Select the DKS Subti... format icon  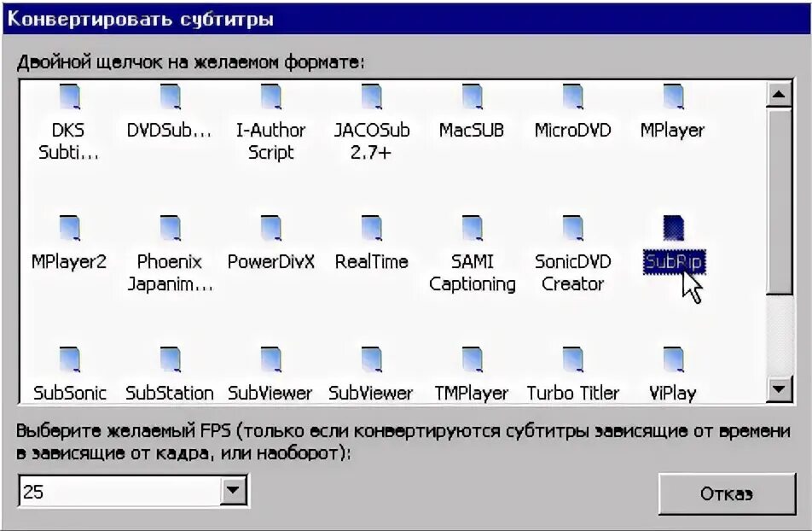70,97
